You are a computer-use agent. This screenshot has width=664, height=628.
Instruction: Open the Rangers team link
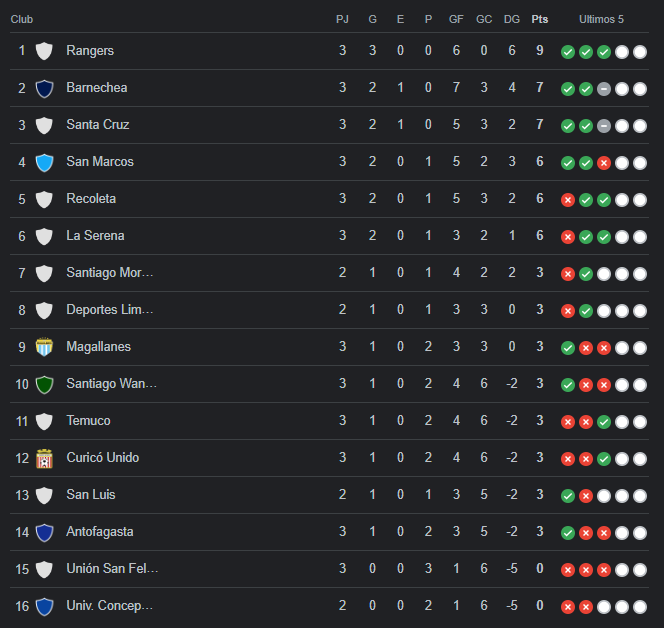tap(90, 50)
